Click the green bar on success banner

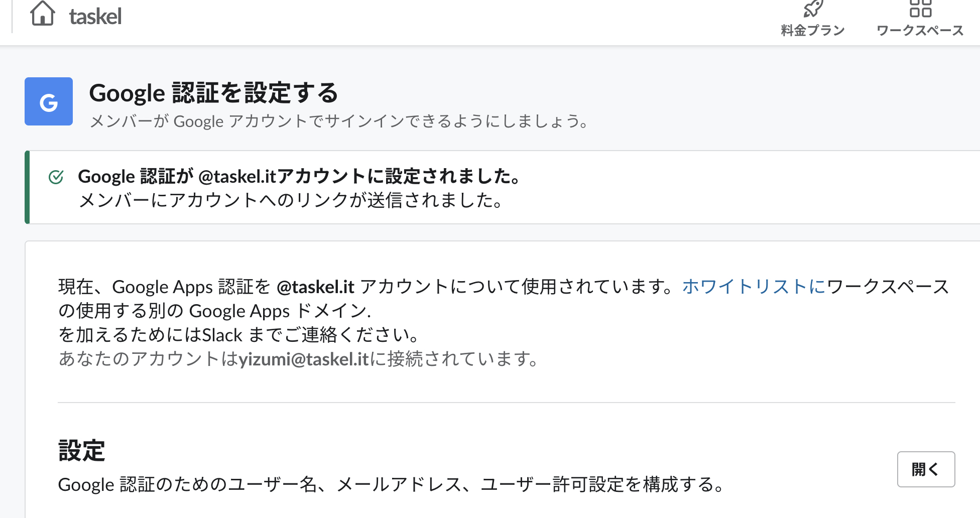pyautogui.click(x=27, y=187)
